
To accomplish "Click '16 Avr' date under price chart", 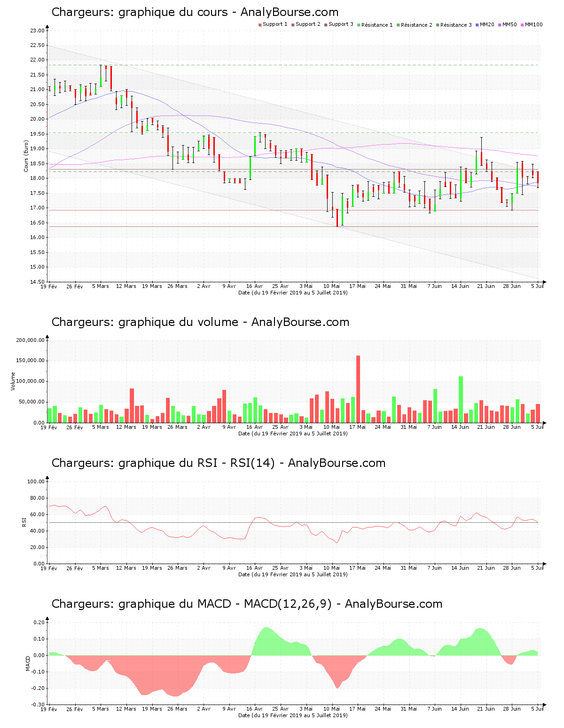I will click(x=254, y=286).
